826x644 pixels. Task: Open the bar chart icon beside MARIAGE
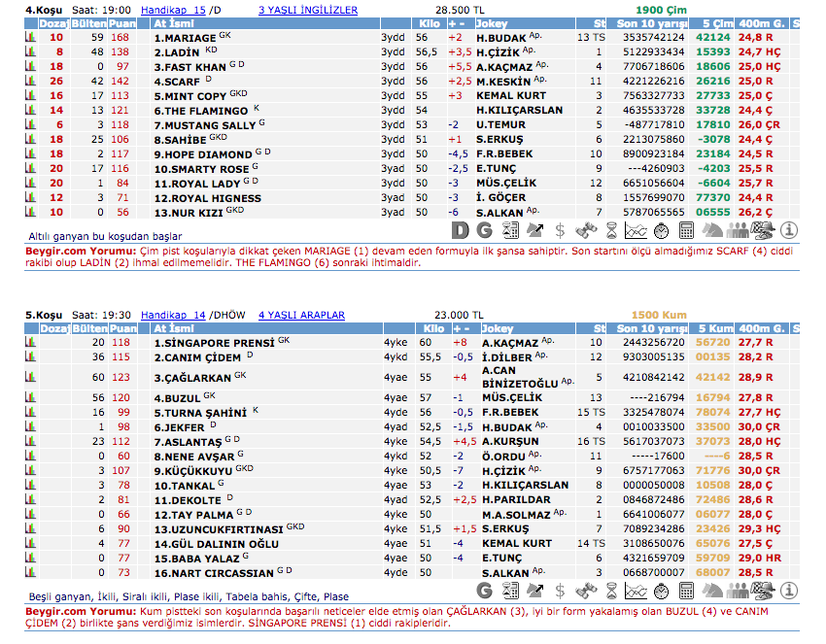(30, 38)
